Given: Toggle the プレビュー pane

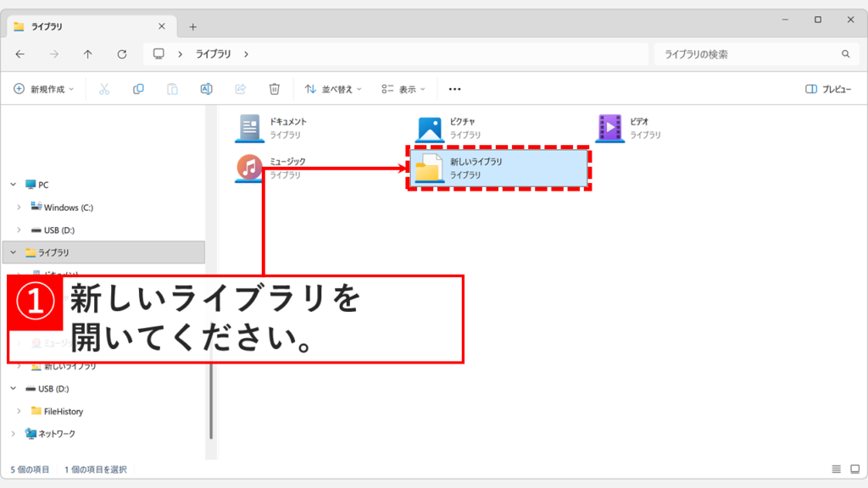Looking at the screenshot, I should (x=828, y=89).
